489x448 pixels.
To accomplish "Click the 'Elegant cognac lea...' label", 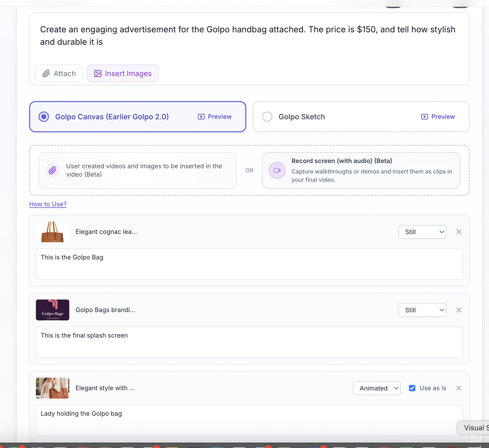I will pos(106,232).
